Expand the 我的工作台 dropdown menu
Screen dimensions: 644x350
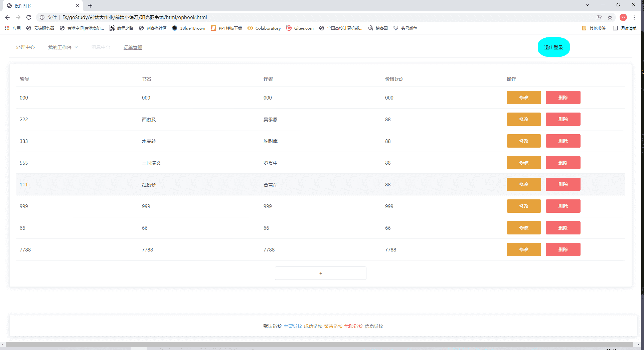pos(63,47)
